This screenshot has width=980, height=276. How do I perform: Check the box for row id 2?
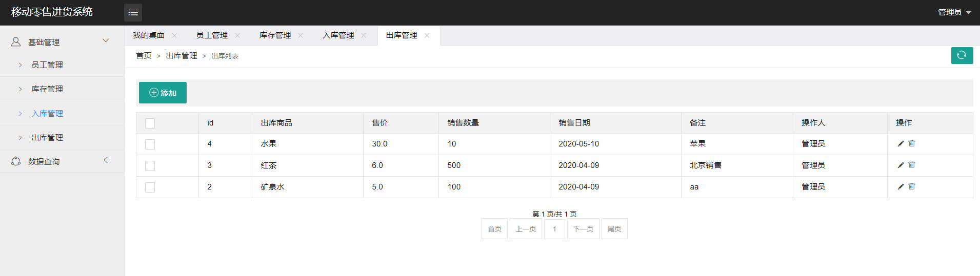[150, 187]
